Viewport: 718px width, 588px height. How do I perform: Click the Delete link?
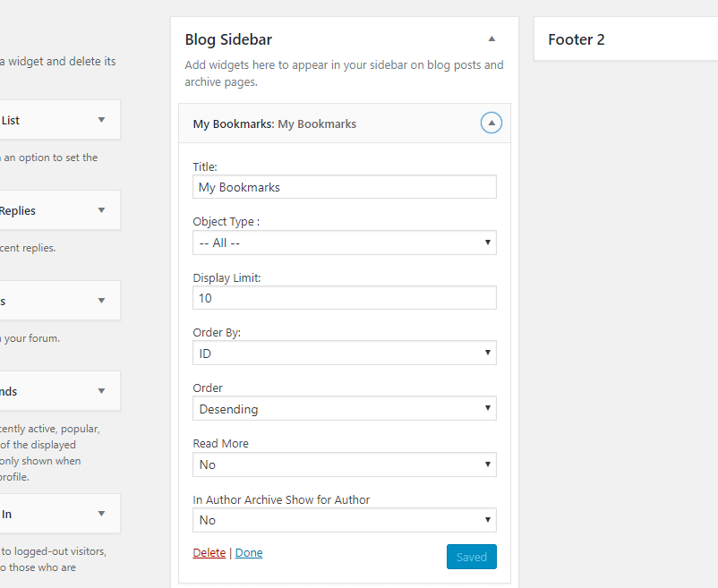[209, 553]
